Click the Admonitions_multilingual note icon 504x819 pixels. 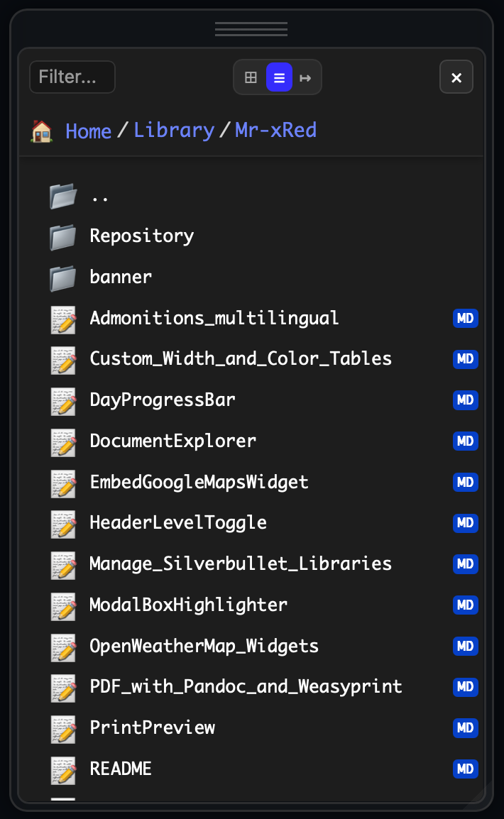(x=64, y=319)
